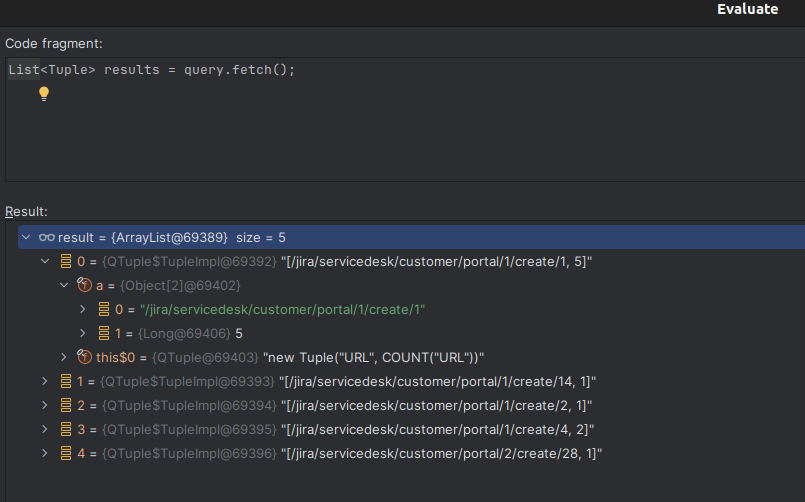Click the field icon next to this$0

pyautogui.click(x=84, y=357)
